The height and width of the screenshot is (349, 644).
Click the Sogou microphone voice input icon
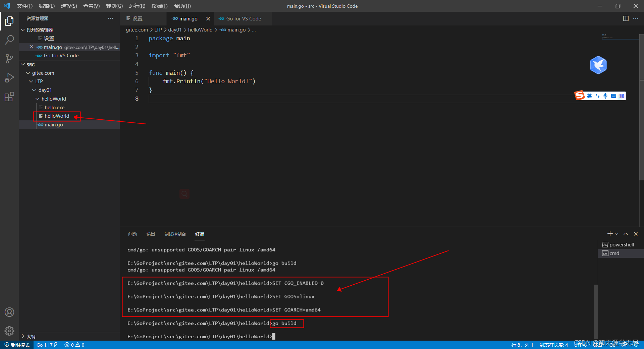click(x=605, y=96)
